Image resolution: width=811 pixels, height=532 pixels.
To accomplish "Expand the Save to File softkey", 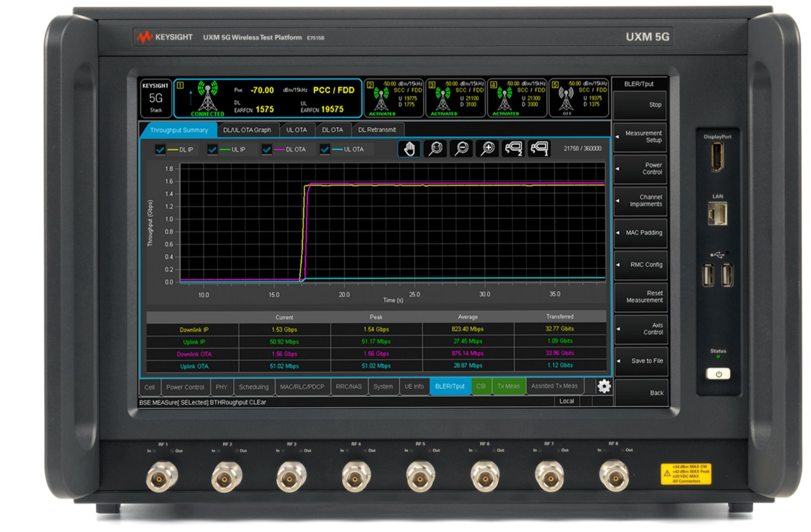I will tap(641, 361).
